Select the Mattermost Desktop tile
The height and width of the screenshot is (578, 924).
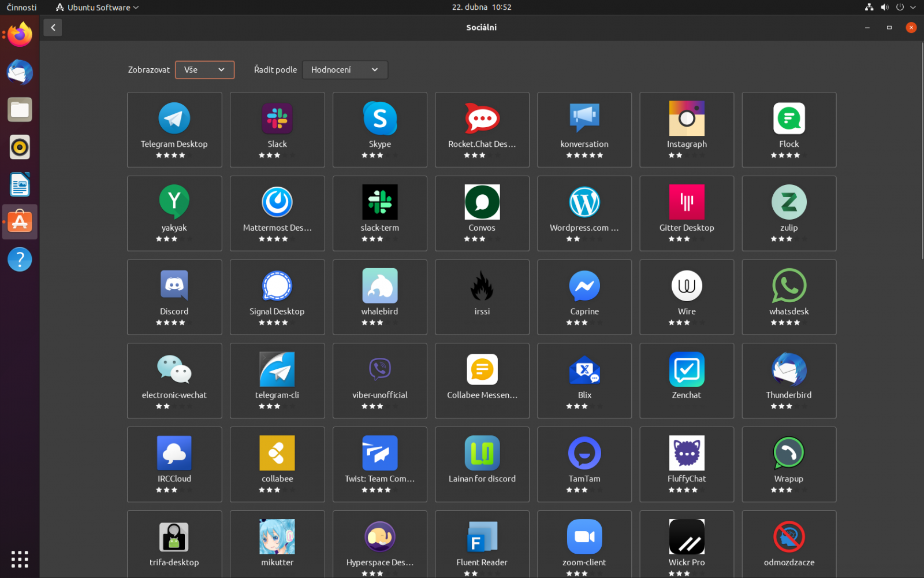(277, 213)
